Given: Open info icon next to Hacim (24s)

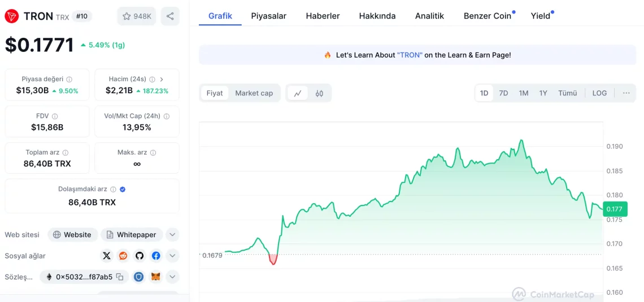Looking at the screenshot, I should coord(152,79).
